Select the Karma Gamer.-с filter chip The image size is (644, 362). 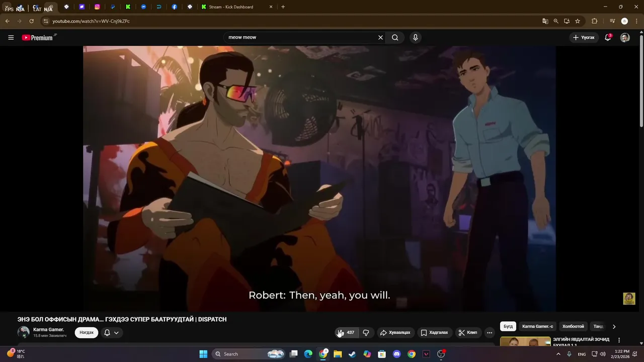[x=537, y=326]
